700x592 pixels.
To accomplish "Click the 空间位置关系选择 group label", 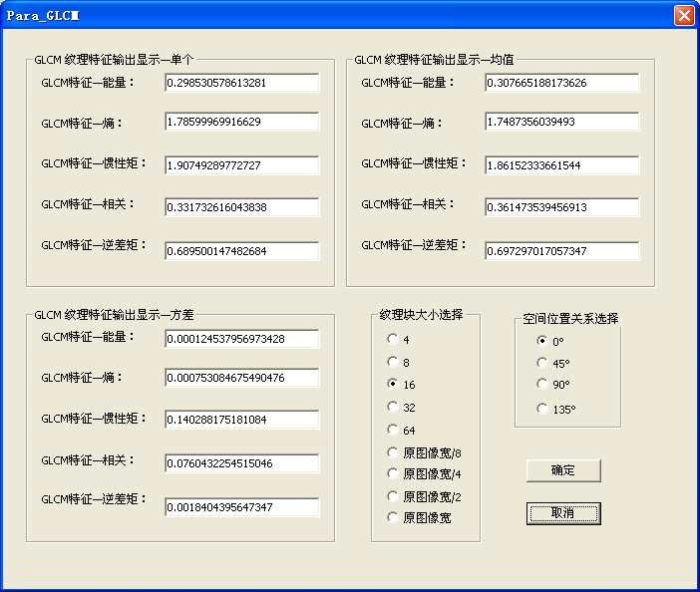I will click(570, 319).
